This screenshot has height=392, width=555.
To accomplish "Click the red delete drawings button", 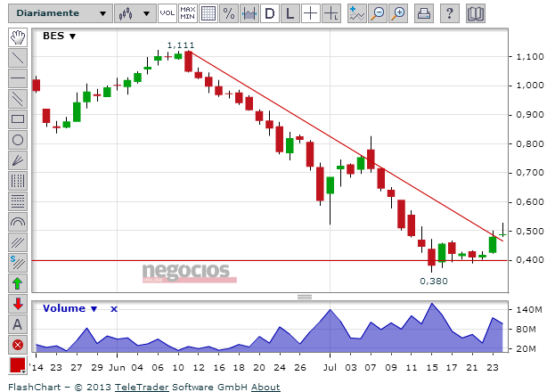I will pyautogui.click(x=18, y=345).
